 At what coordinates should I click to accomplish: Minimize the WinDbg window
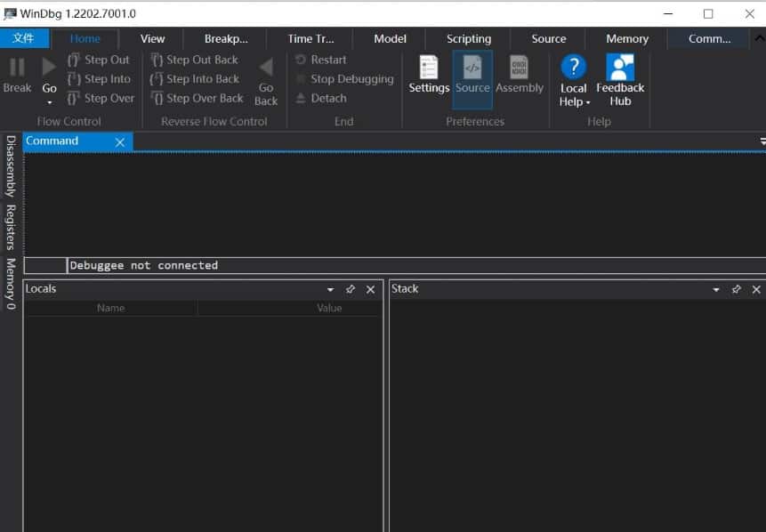668,13
